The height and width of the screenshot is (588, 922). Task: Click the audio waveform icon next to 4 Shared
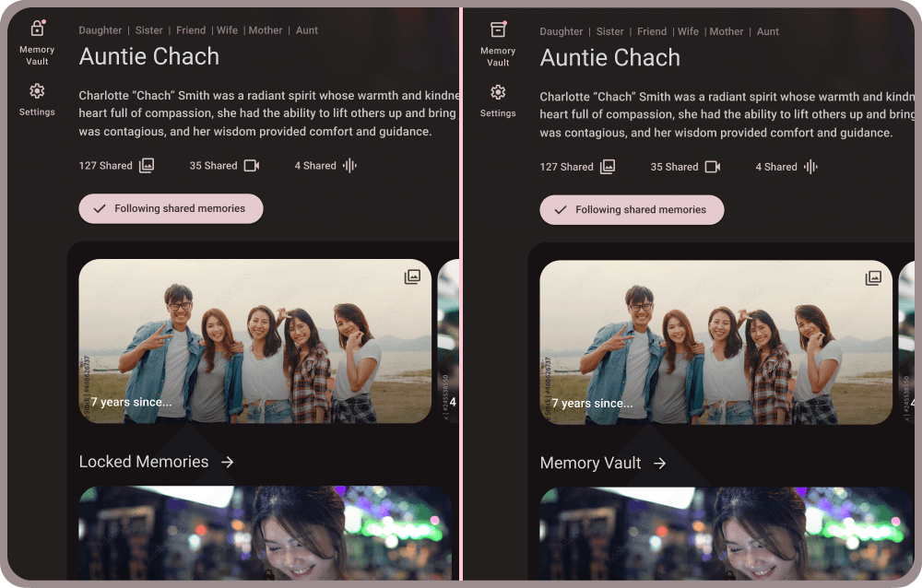pyautogui.click(x=349, y=165)
